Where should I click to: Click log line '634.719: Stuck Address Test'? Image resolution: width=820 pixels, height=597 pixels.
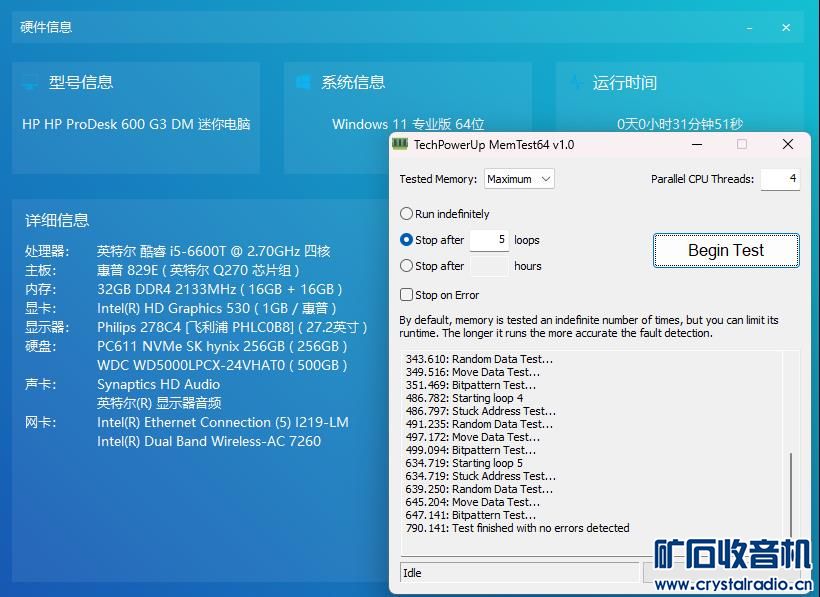[x=480, y=476]
